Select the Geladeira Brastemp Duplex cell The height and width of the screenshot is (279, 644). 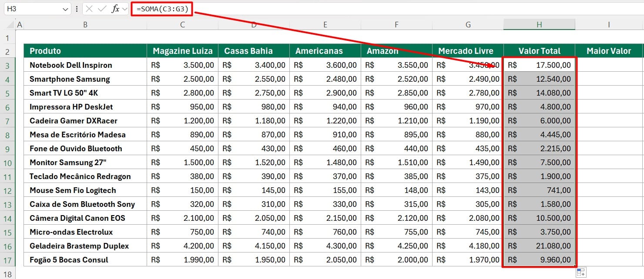pyautogui.click(x=85, y=246)
